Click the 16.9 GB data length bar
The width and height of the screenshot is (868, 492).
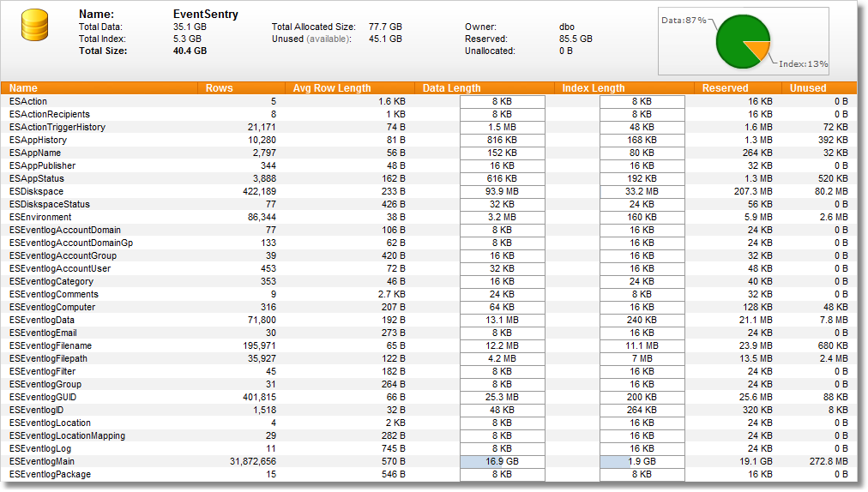503,461
